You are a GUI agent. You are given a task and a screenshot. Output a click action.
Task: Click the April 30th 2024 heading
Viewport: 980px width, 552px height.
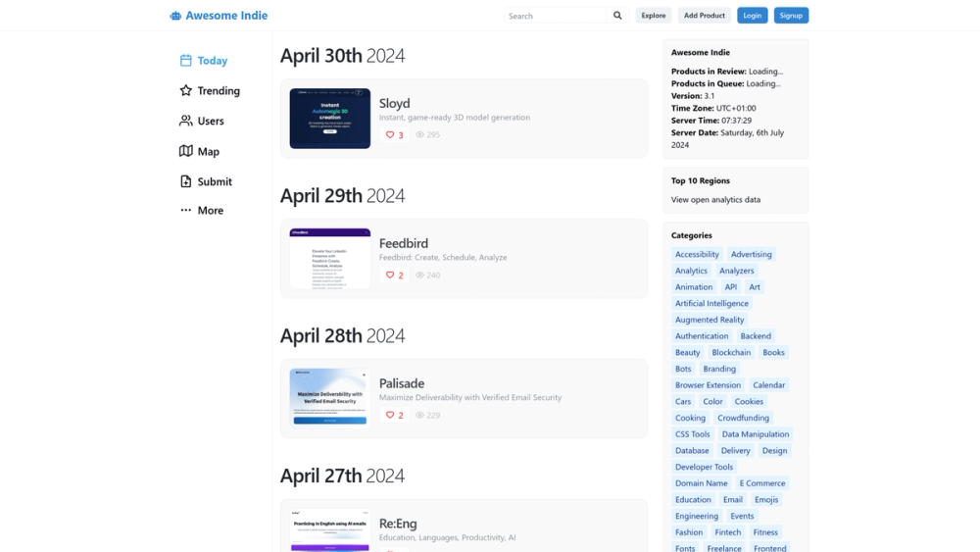click(x=342, y=56)
